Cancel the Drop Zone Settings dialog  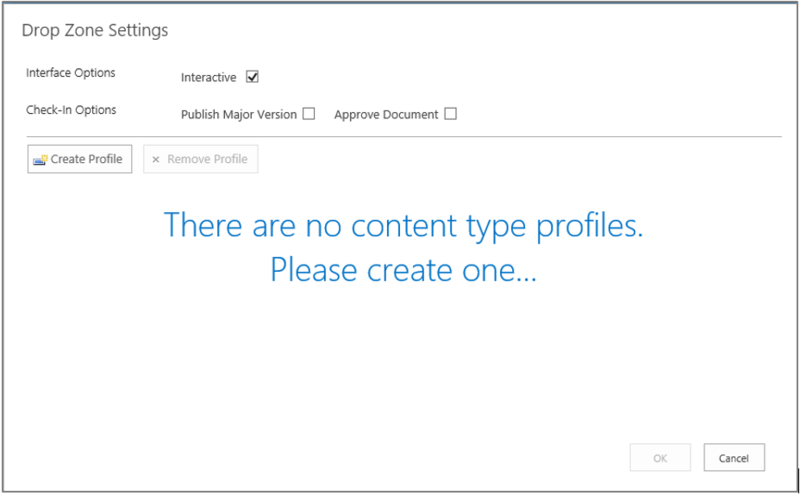click(734, 457)
